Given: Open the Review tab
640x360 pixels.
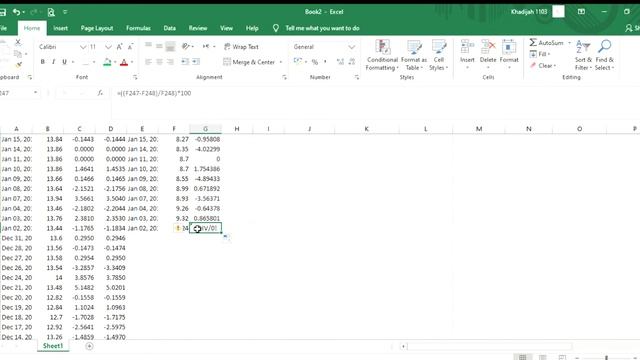Looking at the screenshot, I should (198, 28).
